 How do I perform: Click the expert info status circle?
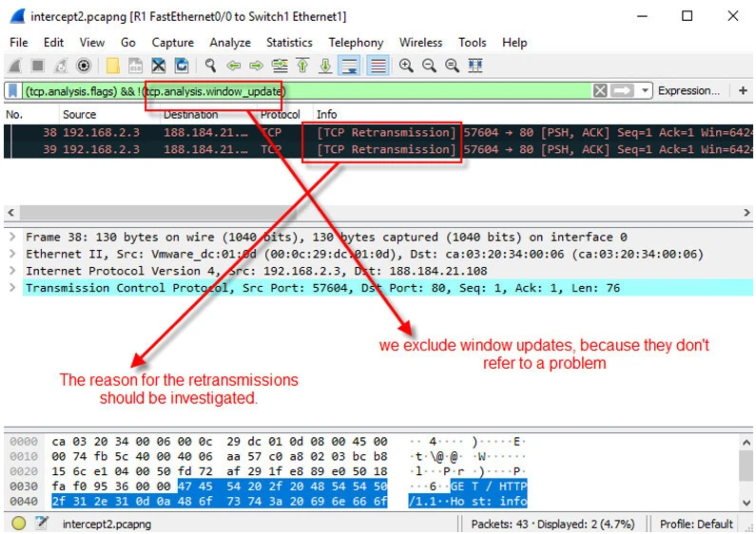pos(18,524)
